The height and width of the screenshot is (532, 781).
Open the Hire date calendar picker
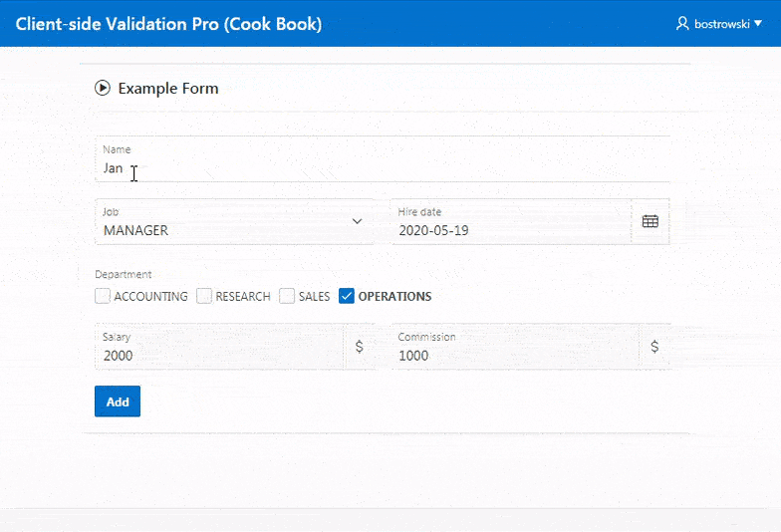pos(651,221)
